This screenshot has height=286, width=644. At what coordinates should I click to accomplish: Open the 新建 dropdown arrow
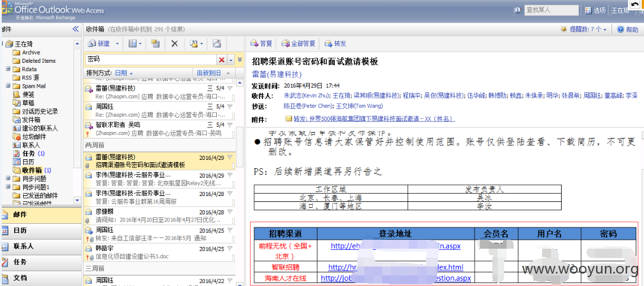point(117,43)
